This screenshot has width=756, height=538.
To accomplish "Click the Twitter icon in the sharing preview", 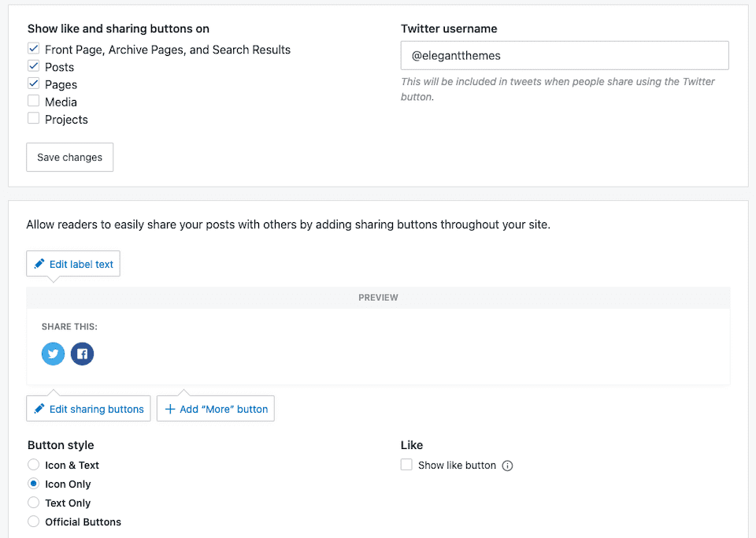I will [x=53, y=354].
